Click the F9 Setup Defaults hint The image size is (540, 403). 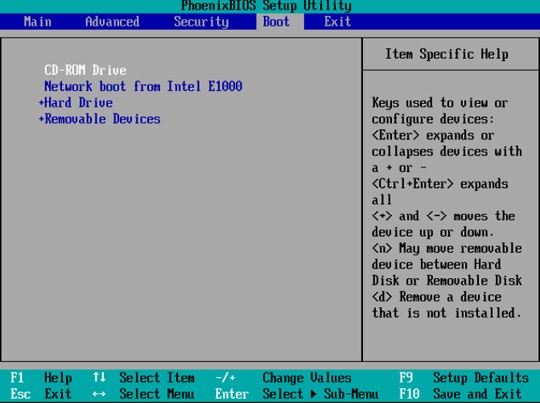pos(464,378)
